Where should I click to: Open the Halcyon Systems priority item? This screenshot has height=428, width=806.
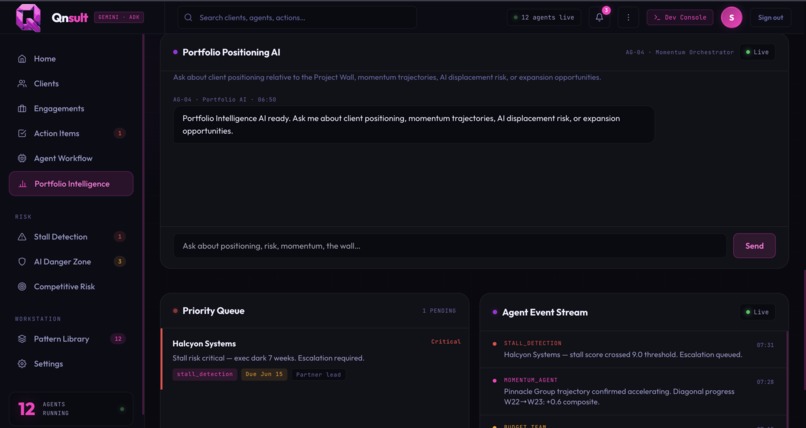pos(316,360)
